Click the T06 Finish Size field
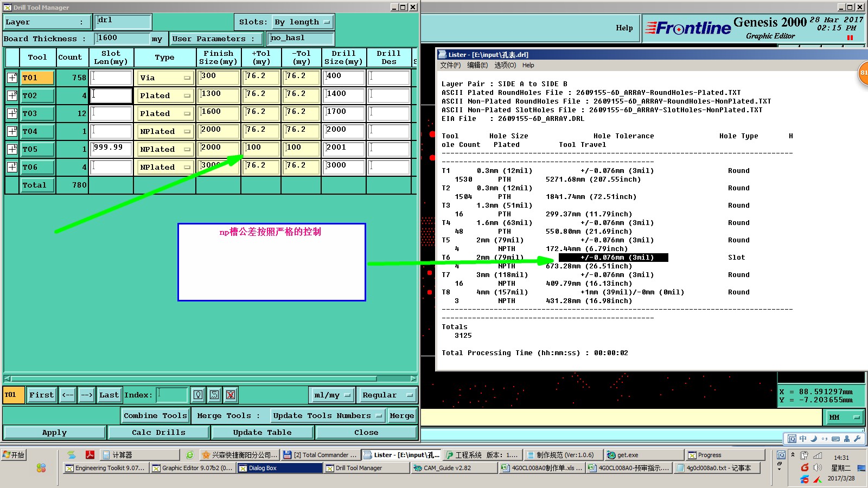Viewport: 868px width, 488px height. click(x=219, y=167)
